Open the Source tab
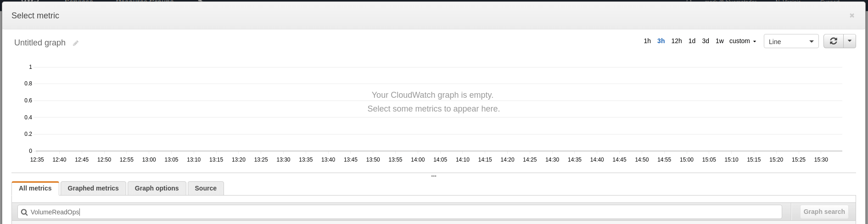 click(x=206, y=188)
